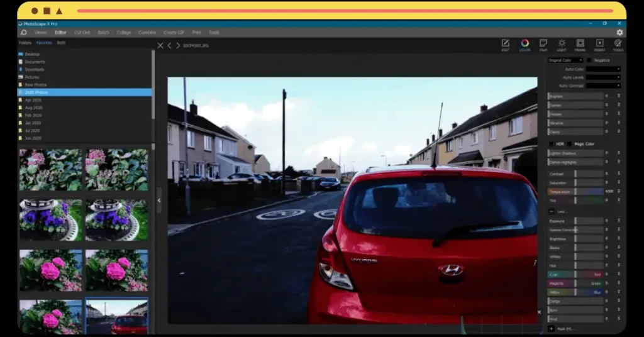Viewport: 644px width, 337px height.
Task: Click the Clarity value stepper
Action: pyautogui.click(x=619, y=132)
